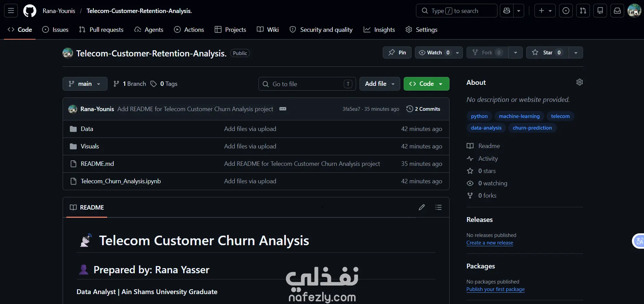View the 0 watching link
The width and height of the screenshot is (644, 304).
(x=487, y=183)
